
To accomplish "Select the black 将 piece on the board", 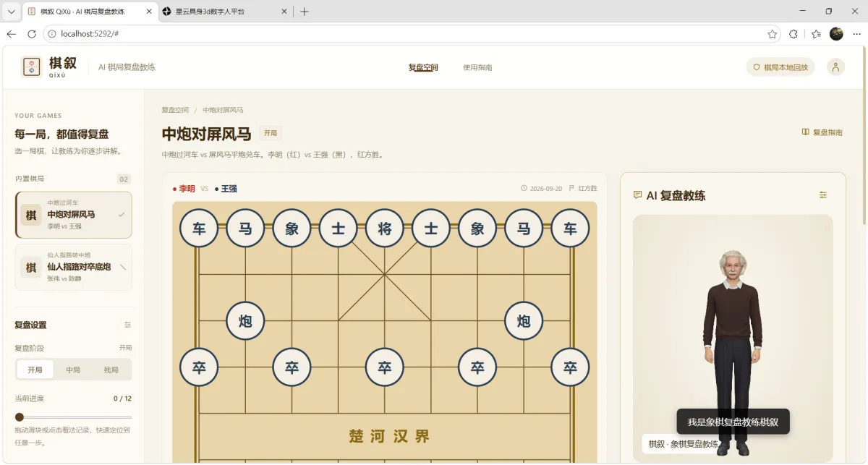I will 385,229.
